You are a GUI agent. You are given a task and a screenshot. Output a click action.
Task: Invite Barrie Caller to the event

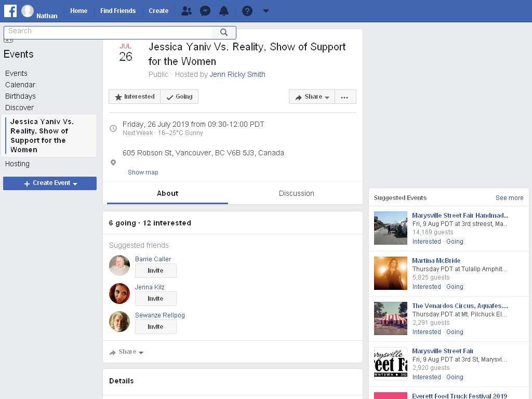coord(156,271)
